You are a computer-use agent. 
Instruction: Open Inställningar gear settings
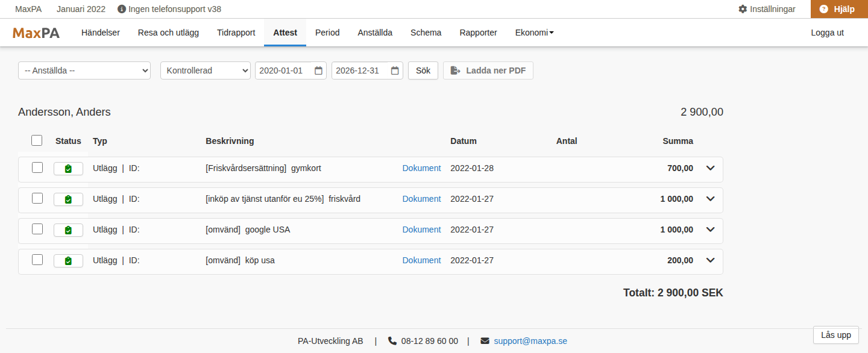coord(767,9)
